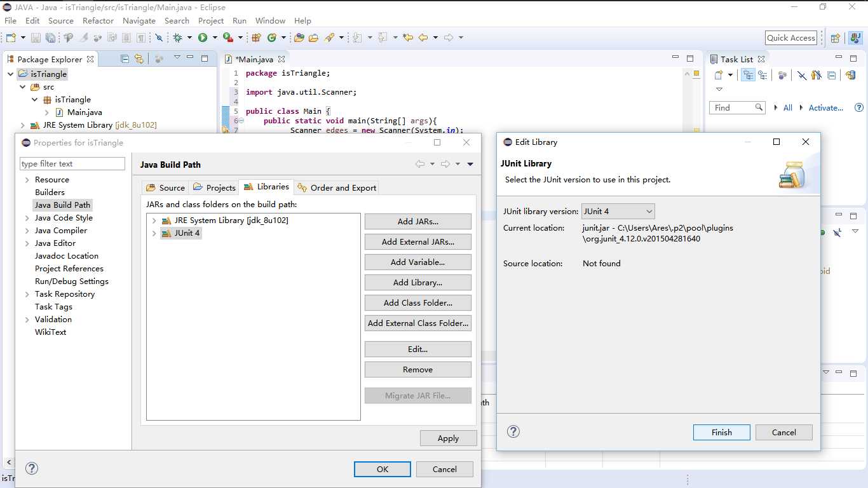Image resolution: width=868 pixels, height=488 pixels.
Task: Click the Activate... link in Task List
Action: coord(826,107)
